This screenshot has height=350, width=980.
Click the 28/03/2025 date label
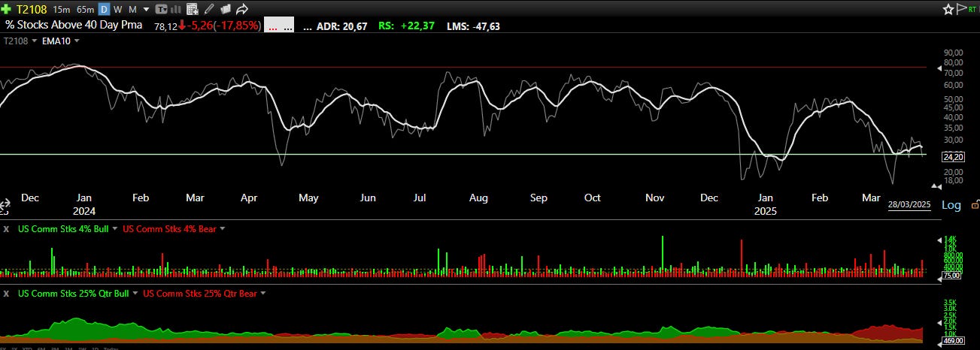coord(909,205)
